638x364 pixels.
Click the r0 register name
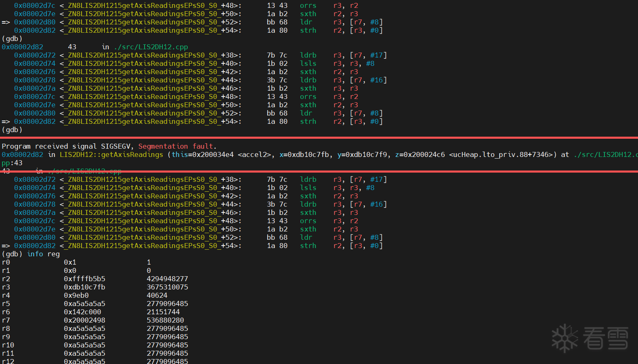[x=6, y=262]
